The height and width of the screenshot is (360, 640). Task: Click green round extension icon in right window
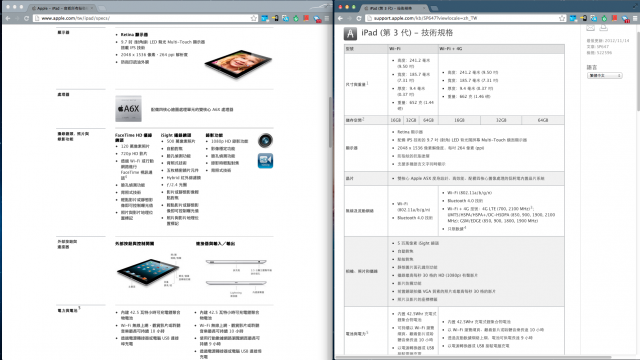click(604, 18)
